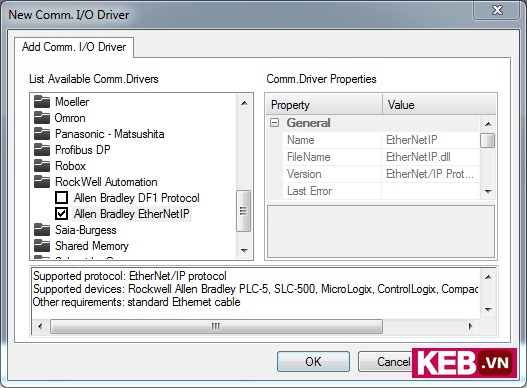Click the Moeller folder icon

(42, 102)
